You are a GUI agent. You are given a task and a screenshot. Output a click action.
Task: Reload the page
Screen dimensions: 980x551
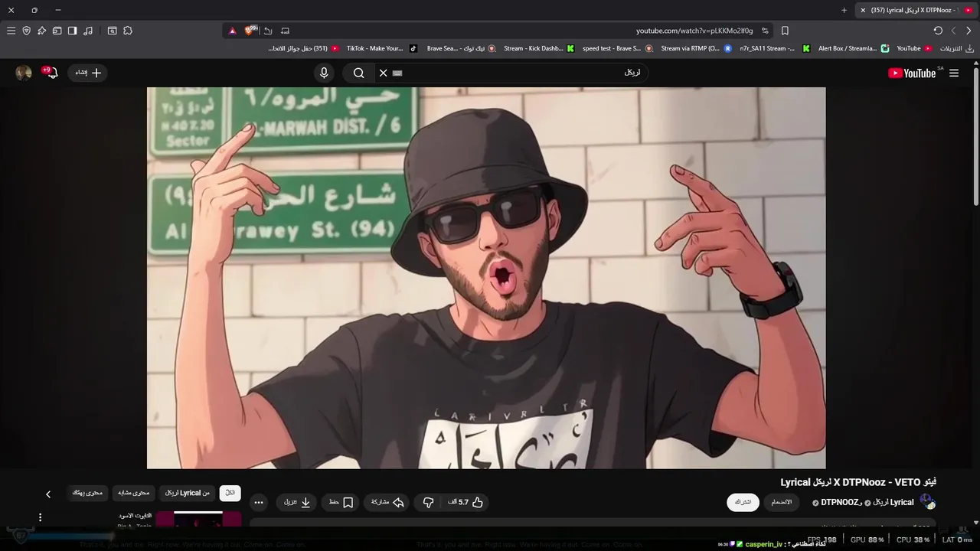point(938,31)
